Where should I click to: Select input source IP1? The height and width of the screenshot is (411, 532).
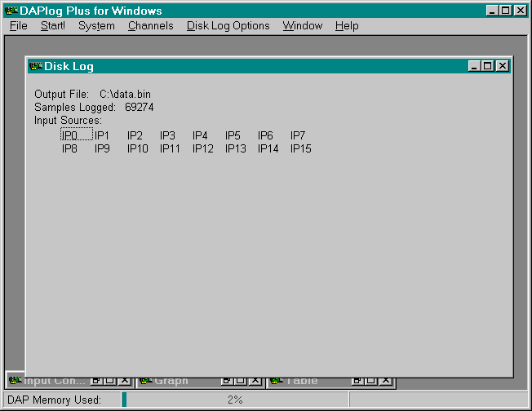click(102, 135)
